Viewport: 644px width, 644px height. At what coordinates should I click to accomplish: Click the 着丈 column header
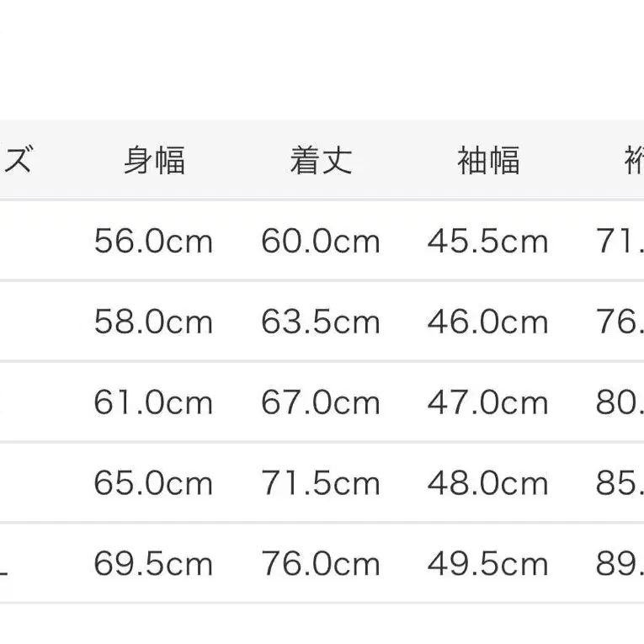pos(321,160)
